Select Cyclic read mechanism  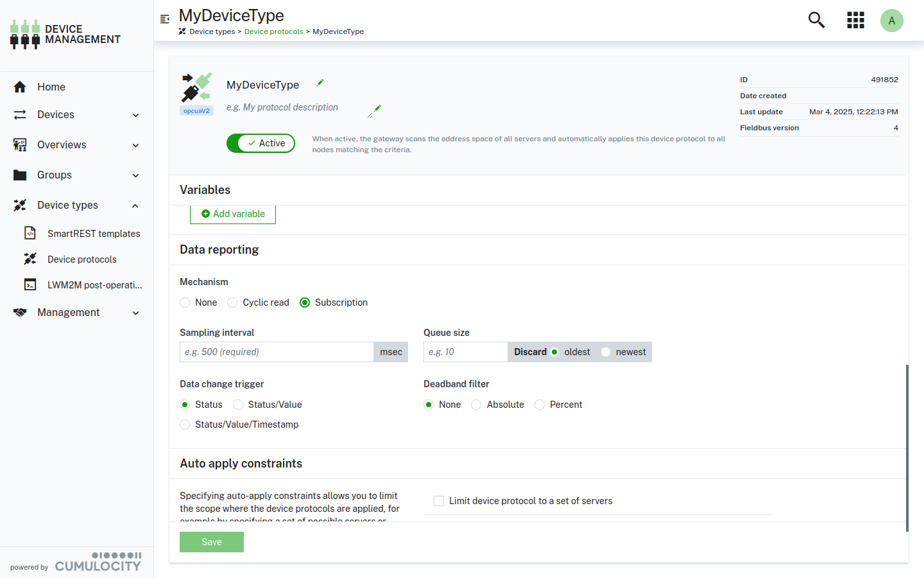[x=233, y=302]
